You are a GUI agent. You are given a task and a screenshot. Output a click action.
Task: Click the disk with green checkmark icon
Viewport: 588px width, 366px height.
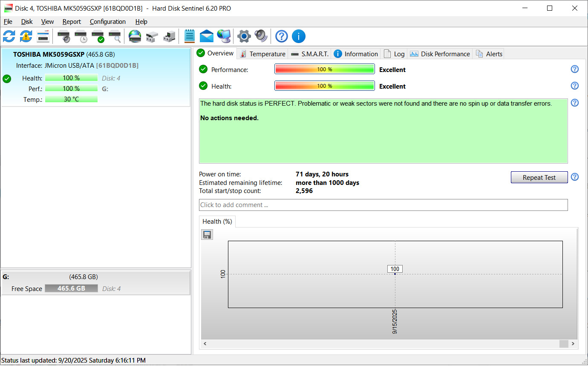pos(98,36)
